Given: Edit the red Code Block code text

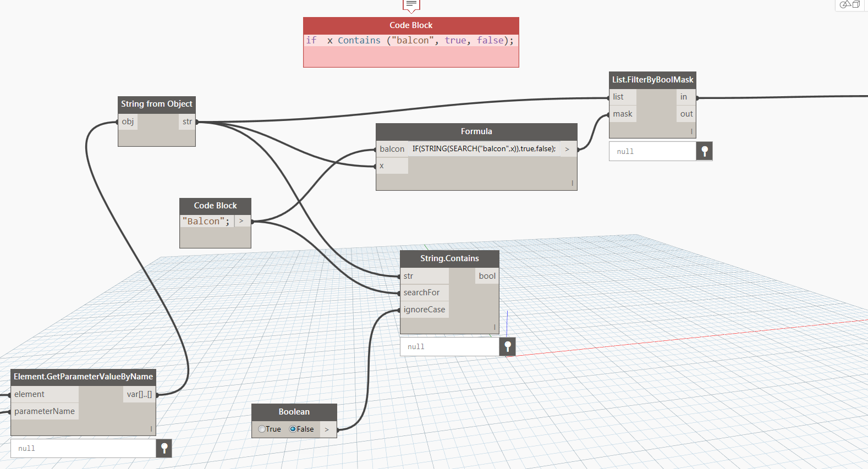Looking at the screenshot, I should [410, 41].
